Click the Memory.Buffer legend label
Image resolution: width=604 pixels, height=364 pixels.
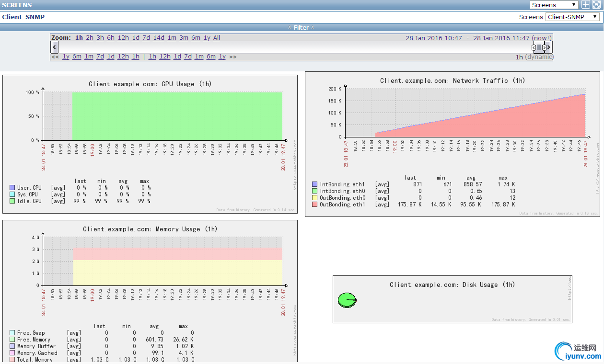click(36, 346)
